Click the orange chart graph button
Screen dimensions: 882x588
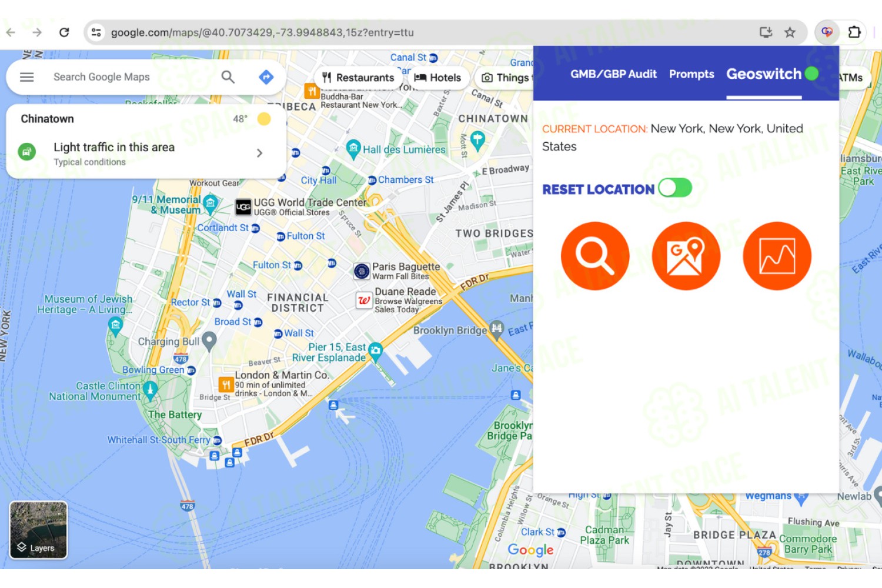(x=777, y=256)
